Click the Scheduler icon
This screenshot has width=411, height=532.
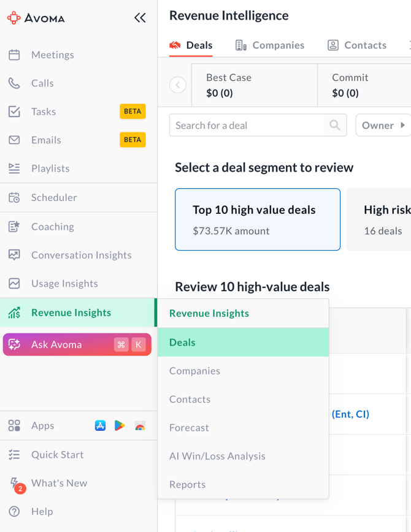click(14, 197)
